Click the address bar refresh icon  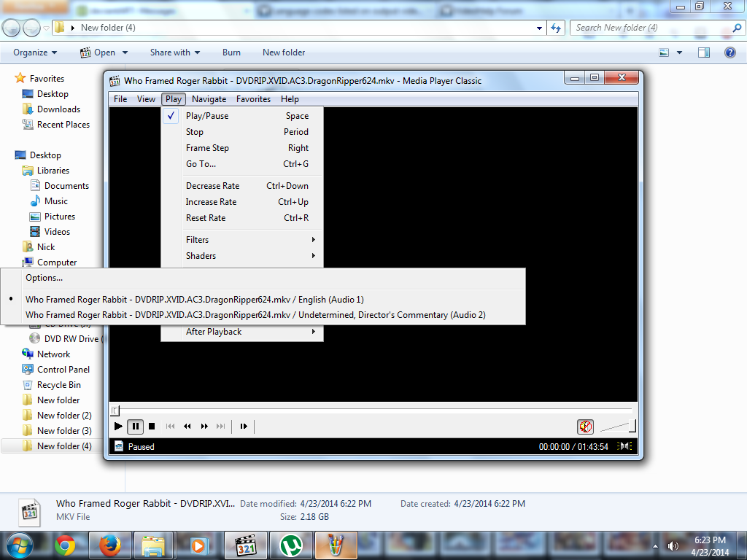[x=556, y=28]
